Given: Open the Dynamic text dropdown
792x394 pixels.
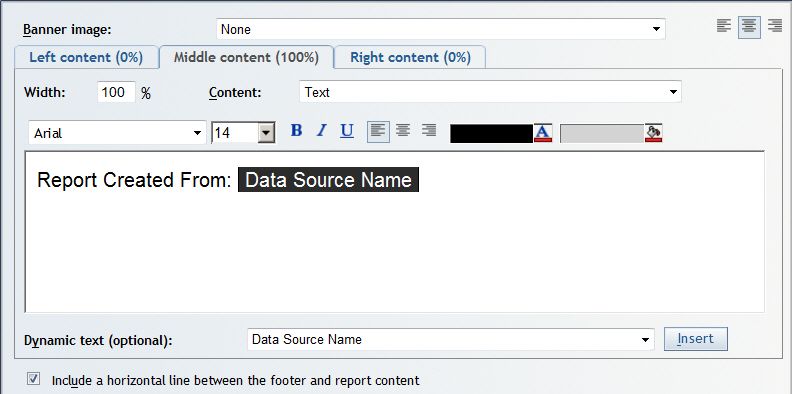Looking at the screenshot, I should [x=451, y=339].
